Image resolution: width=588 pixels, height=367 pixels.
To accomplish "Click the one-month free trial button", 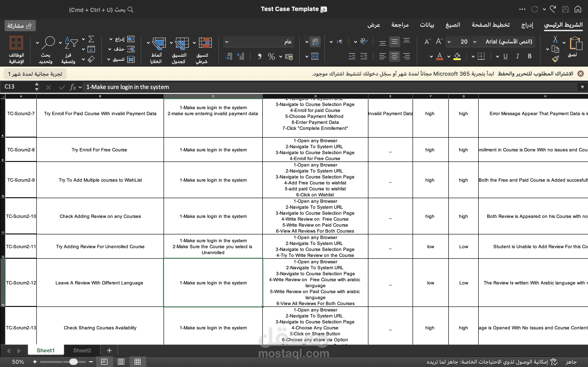I will (x=35, y=74).
